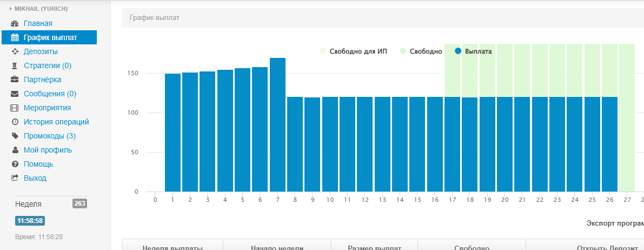
Task: Toggle the Выплата series in chart legend
Action: (474, 51)
